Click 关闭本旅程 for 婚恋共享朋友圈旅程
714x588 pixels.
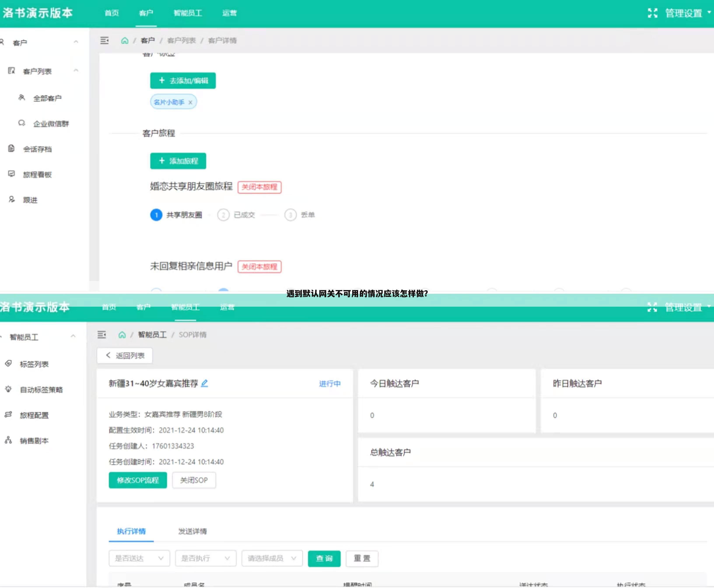[x=259, y=187]
